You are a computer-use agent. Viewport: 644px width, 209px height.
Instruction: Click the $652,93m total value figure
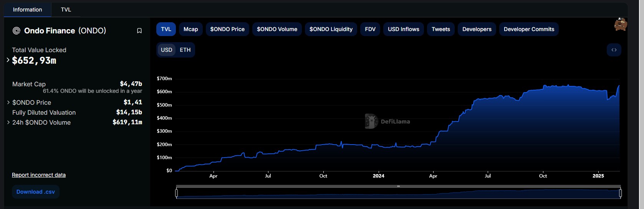pyautogui.click(x=34, y=61)
